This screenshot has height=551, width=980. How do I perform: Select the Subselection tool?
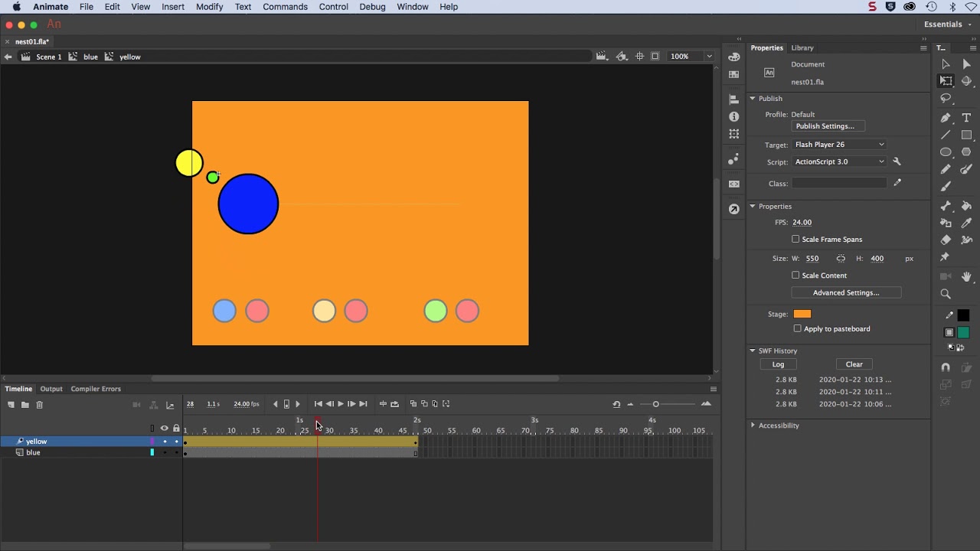966,64
